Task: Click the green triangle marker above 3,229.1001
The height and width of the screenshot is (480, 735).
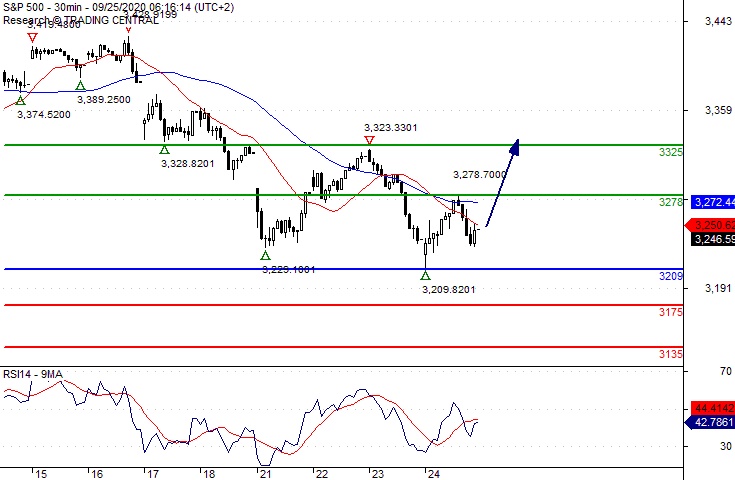Action: click(x=265, y=255)
